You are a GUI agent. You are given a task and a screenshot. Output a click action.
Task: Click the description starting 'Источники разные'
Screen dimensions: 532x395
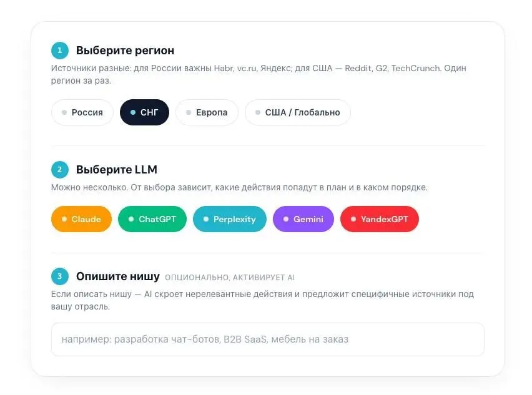click(x=259, y=74)
